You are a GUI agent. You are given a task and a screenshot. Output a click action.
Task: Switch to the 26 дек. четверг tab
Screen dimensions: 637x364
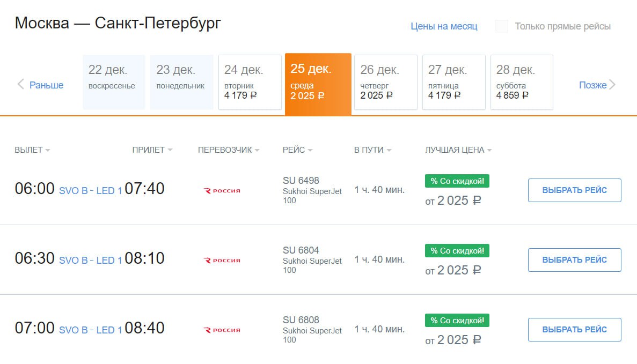click(x=385, y=82)
